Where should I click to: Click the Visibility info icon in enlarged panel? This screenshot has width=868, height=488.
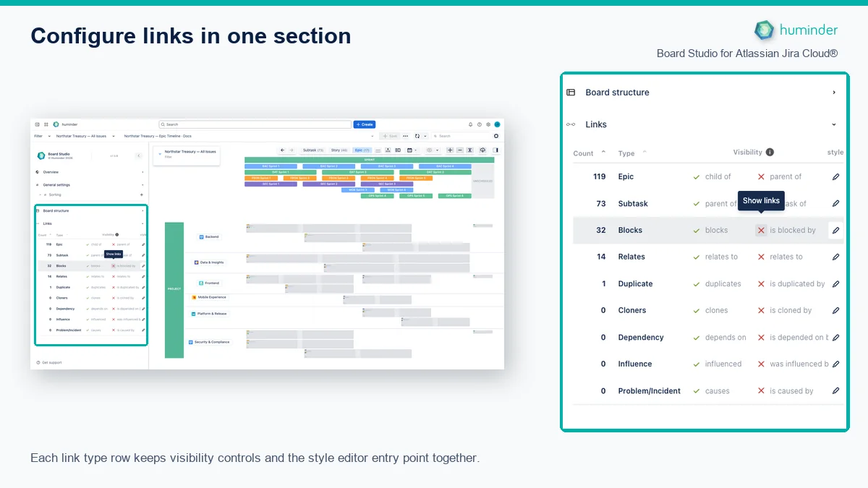pyautogui.click(x=770, y=153)
